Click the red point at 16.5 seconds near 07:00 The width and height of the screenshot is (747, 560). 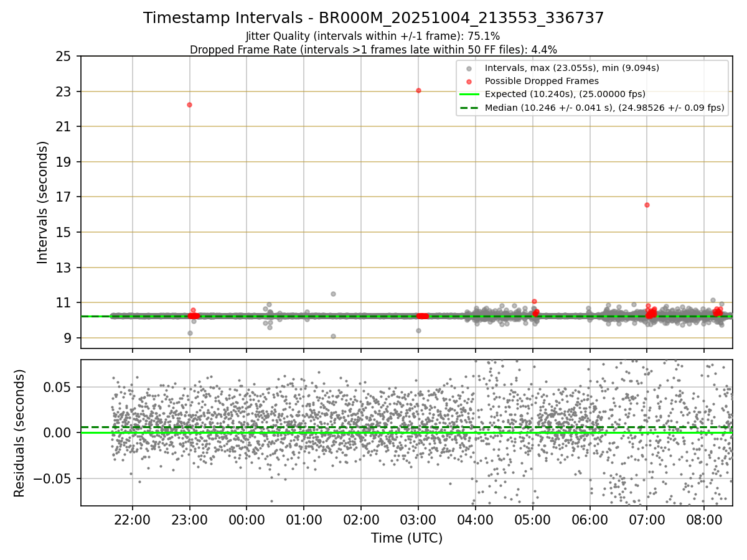(x=647, y=205)
